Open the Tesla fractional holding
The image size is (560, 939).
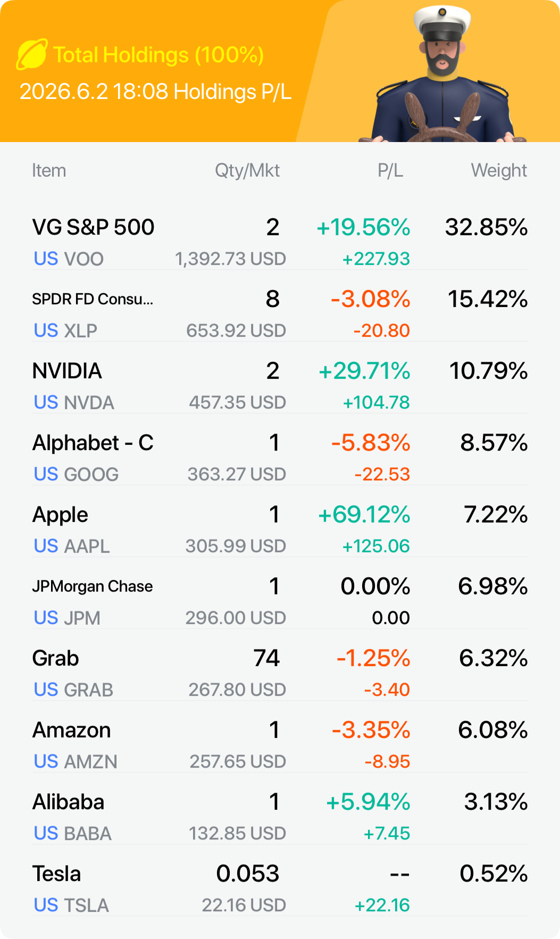click(280, 888)
